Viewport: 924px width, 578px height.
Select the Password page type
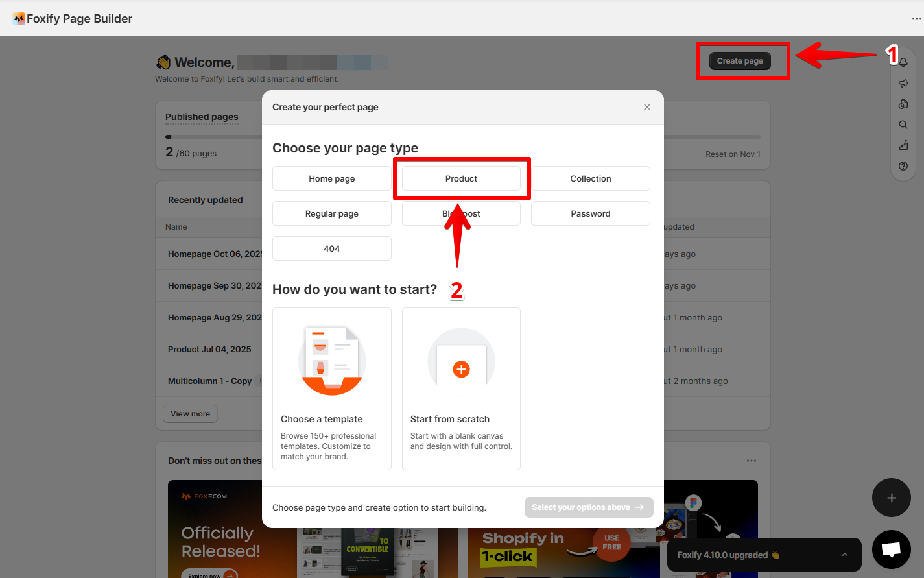591,213
